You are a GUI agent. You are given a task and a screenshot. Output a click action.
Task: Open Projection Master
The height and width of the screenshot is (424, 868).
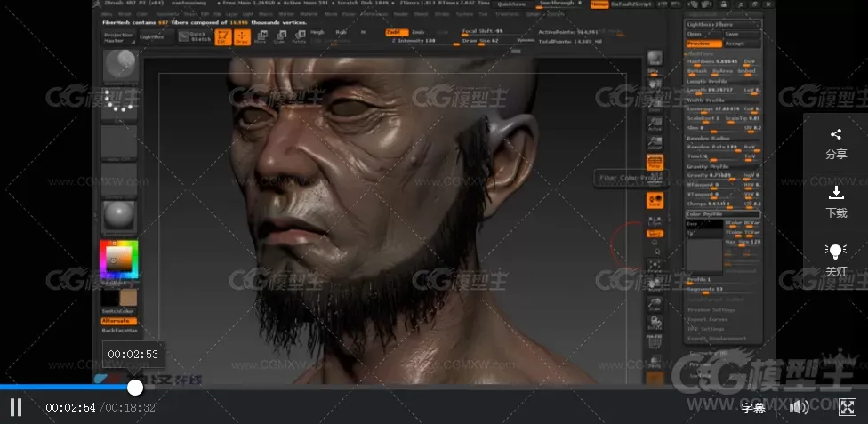coord(119,37)
